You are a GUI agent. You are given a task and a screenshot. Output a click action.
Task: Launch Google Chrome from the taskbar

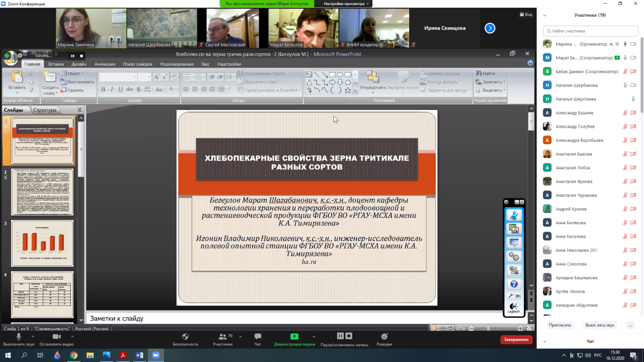point(73,355)
